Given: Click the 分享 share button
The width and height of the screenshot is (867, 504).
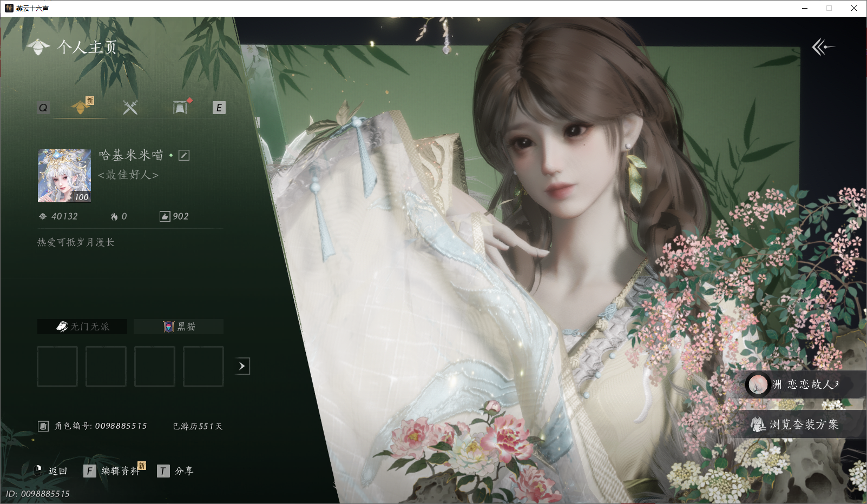Looking at the screenshot, I should (175, 471).
